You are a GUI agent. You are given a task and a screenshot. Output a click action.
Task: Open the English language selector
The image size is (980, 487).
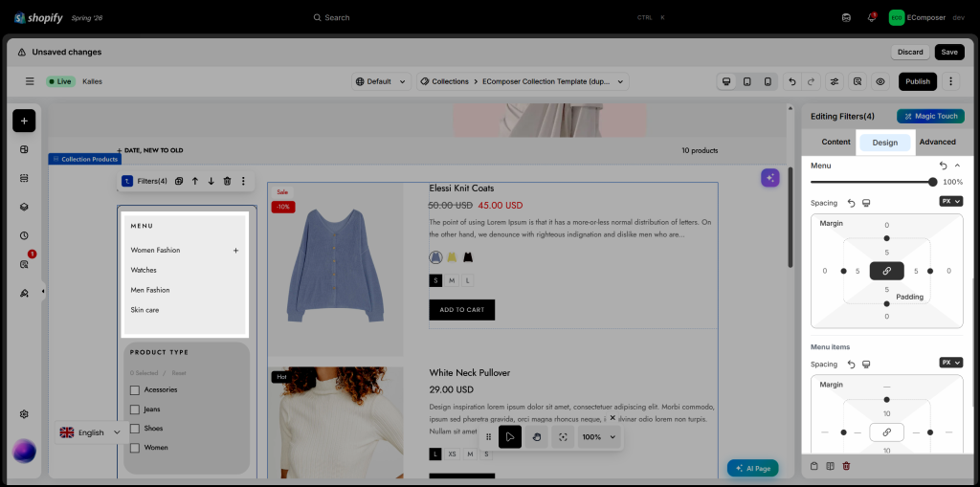pos(91,432)
